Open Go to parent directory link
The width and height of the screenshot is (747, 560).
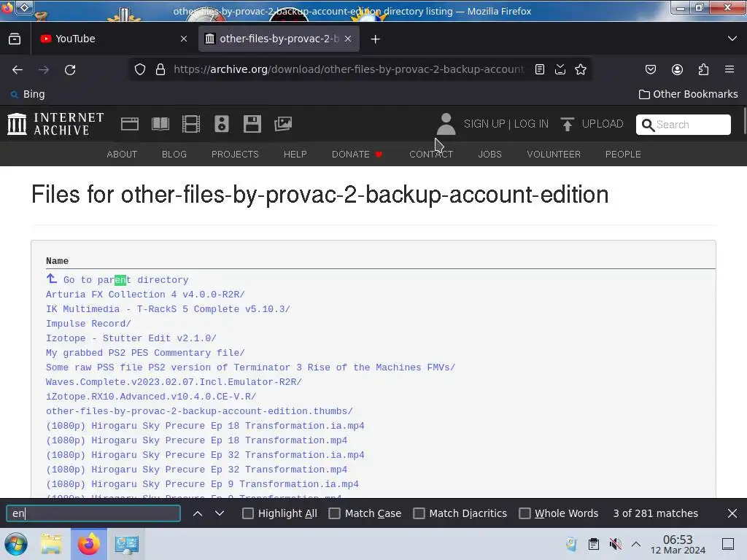(x=125, y=280)
